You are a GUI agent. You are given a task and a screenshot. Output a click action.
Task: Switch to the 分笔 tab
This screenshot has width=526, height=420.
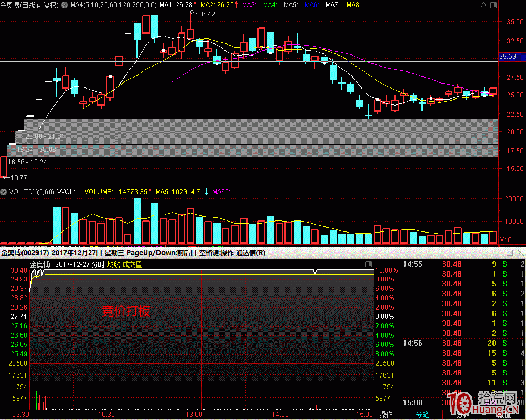coord(422,415)
